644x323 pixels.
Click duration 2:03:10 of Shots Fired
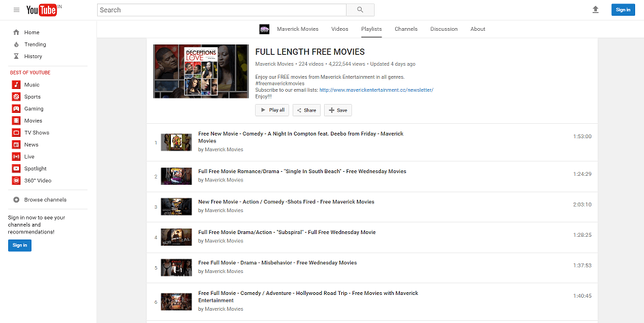click(x=582, y=205)
